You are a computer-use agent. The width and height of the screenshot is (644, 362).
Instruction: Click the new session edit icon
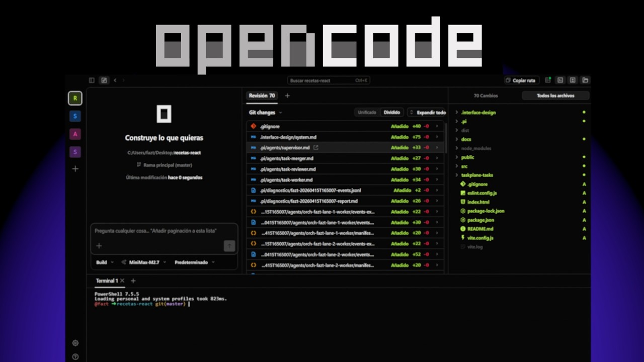[104, 80]
